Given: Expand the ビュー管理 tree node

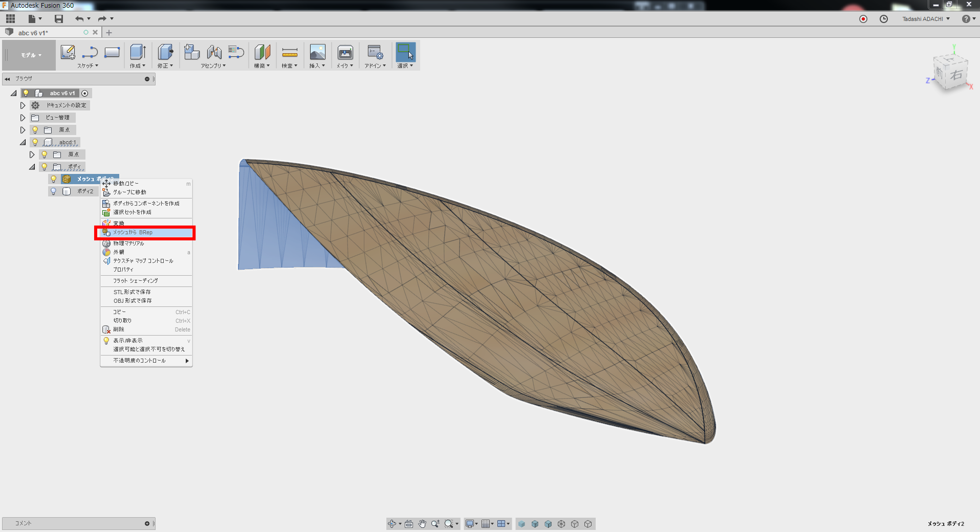Looking at the screenshot, I should [23, 118].
